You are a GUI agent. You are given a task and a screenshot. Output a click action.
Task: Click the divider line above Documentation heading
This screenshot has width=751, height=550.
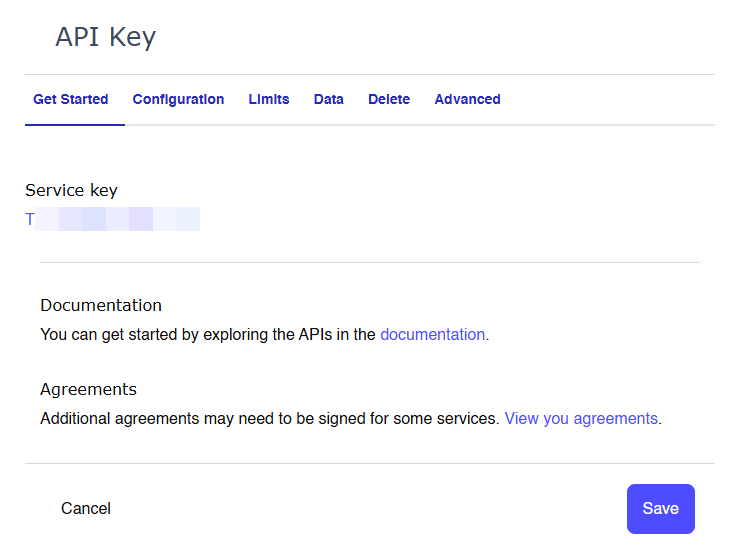370,262
